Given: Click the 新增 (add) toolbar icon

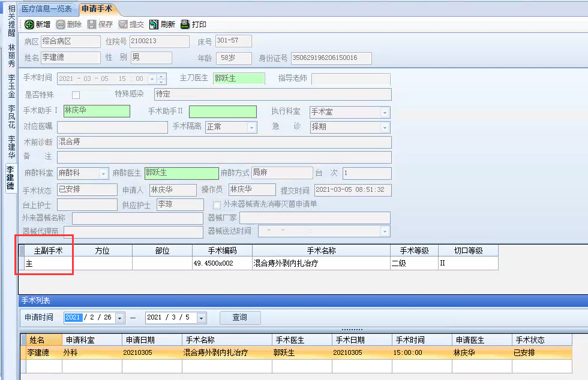Looking at the screenshot, I should click(x=29, y=25).
